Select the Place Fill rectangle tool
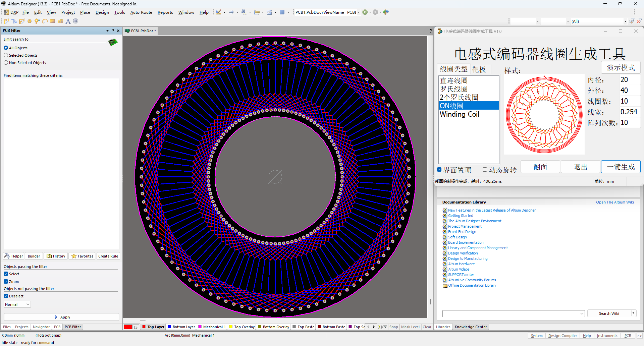 coord(53,21)
